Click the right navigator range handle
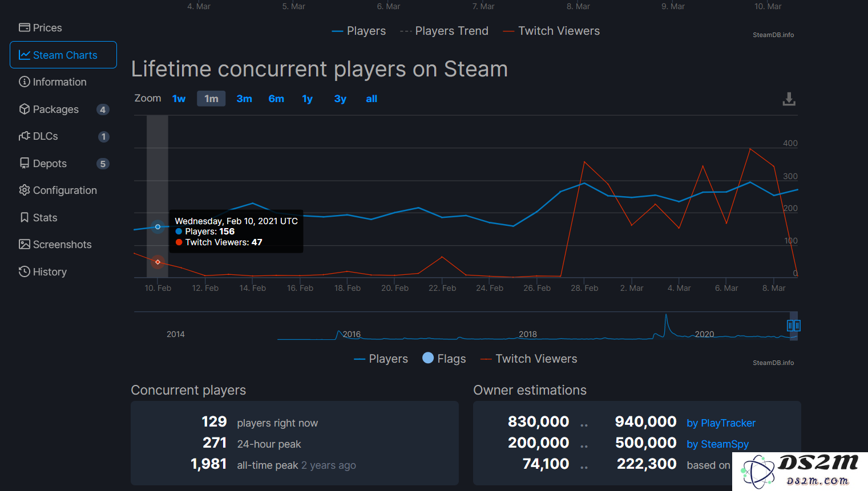 click(797, 326)
